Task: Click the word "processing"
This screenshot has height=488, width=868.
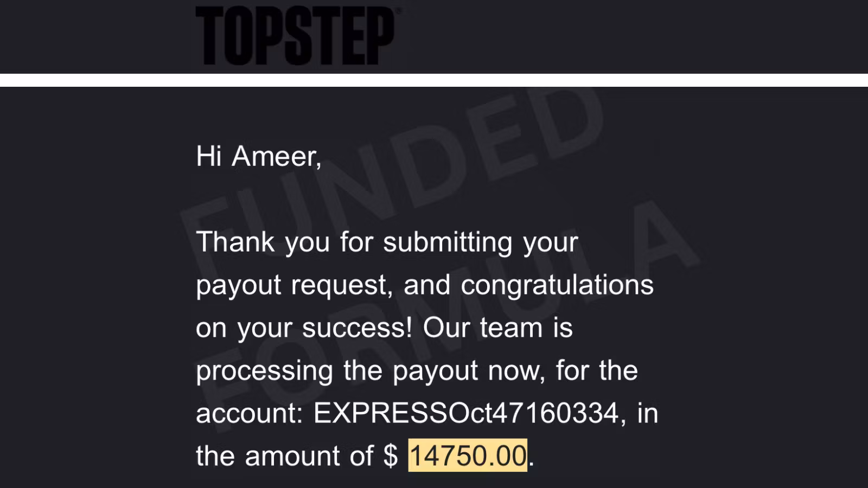Action: pos(264,371)
